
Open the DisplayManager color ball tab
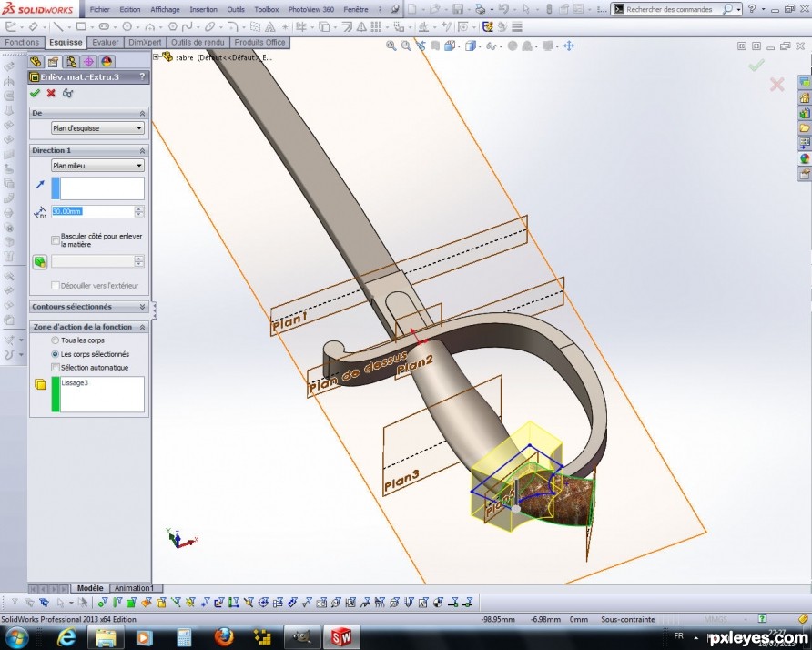pyautogui.click(x=107, y=62)
